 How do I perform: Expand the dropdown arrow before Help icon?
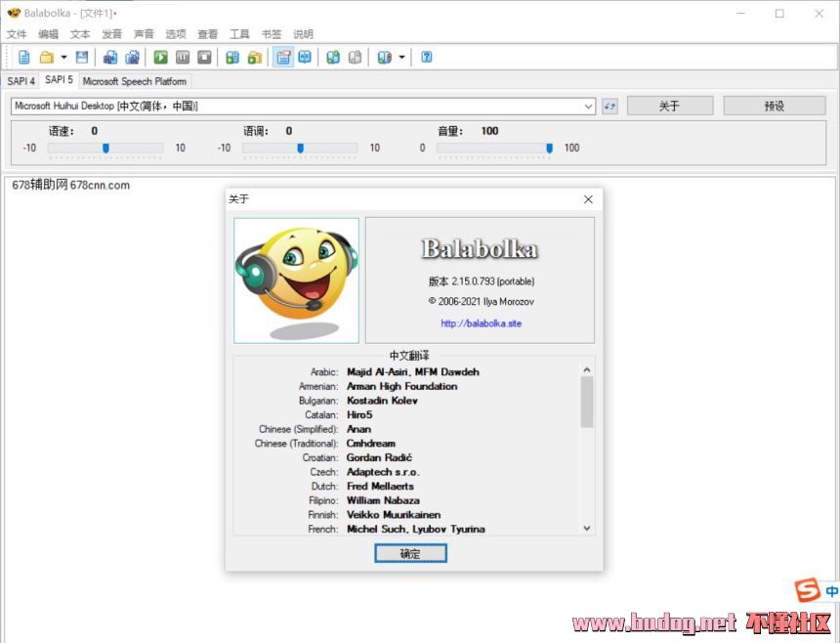(401, 58)
